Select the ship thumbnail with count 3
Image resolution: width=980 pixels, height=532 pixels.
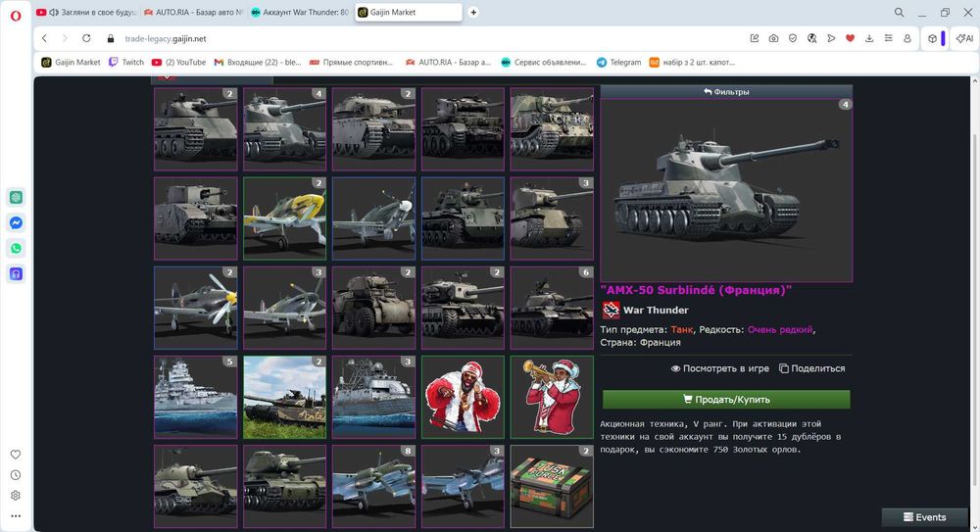[x=373, y=397]
